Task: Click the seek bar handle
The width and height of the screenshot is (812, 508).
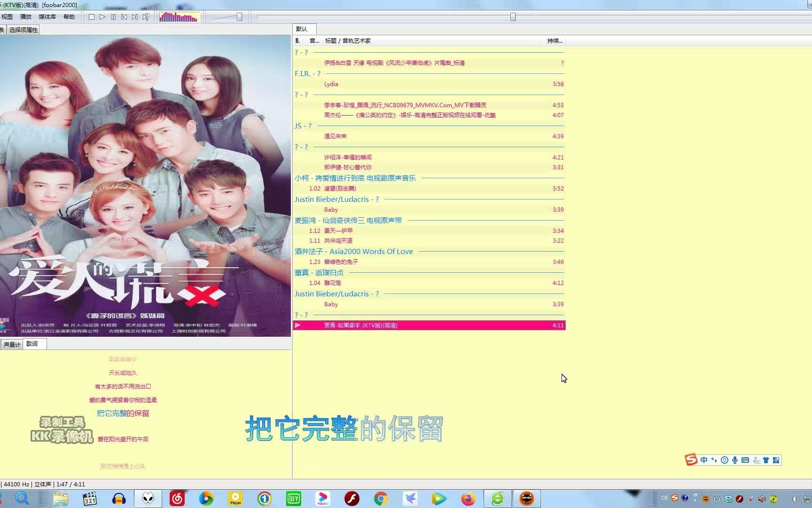Action: pos(513,17)
